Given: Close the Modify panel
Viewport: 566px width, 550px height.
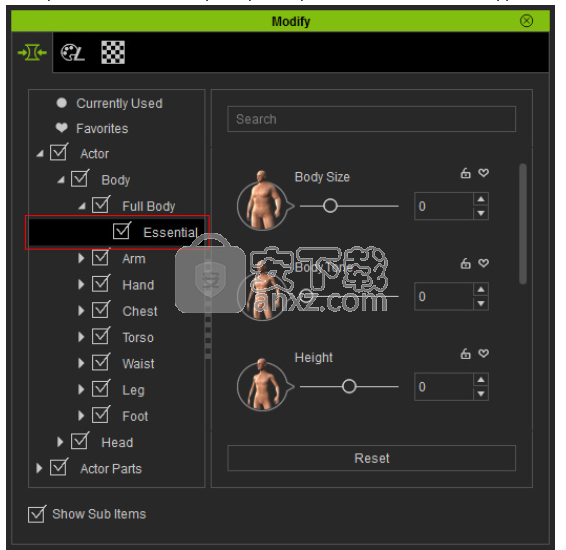Looking at the screenshot, I should pyautogui.click(x=526, y=21).
